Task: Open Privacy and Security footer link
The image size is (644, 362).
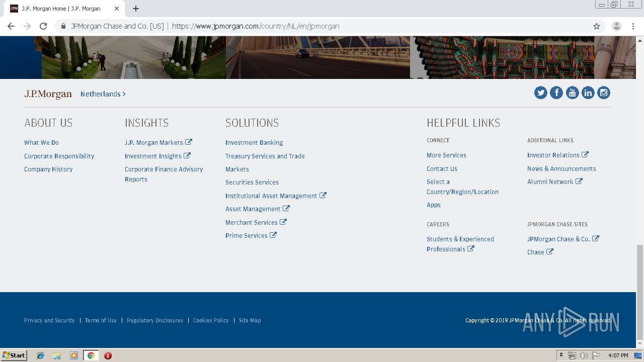Action: point(49,320)
